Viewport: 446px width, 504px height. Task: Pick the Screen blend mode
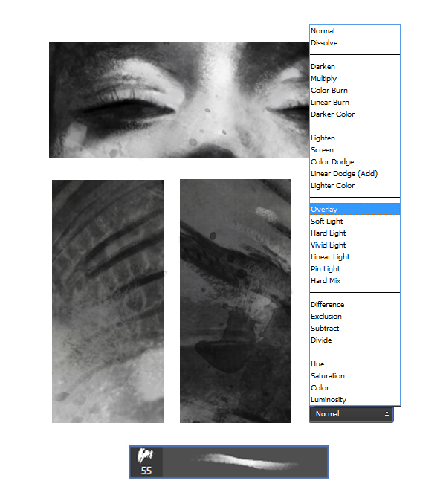[x=355, y=150]
